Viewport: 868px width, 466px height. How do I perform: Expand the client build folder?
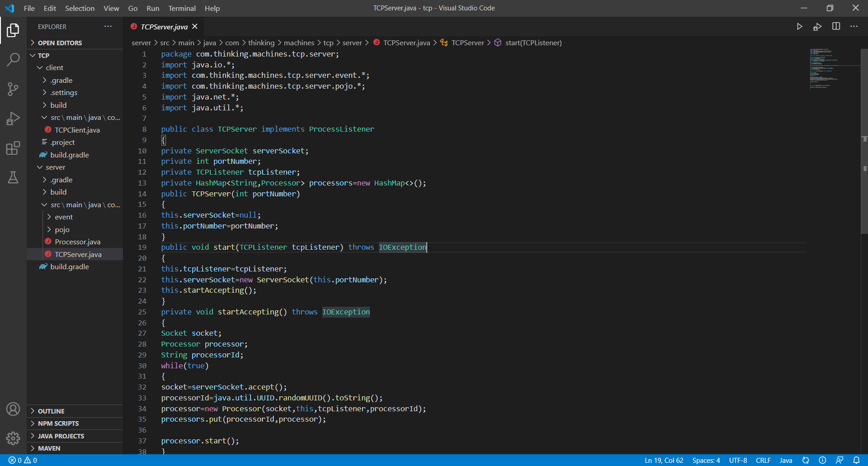pos(75,105)
